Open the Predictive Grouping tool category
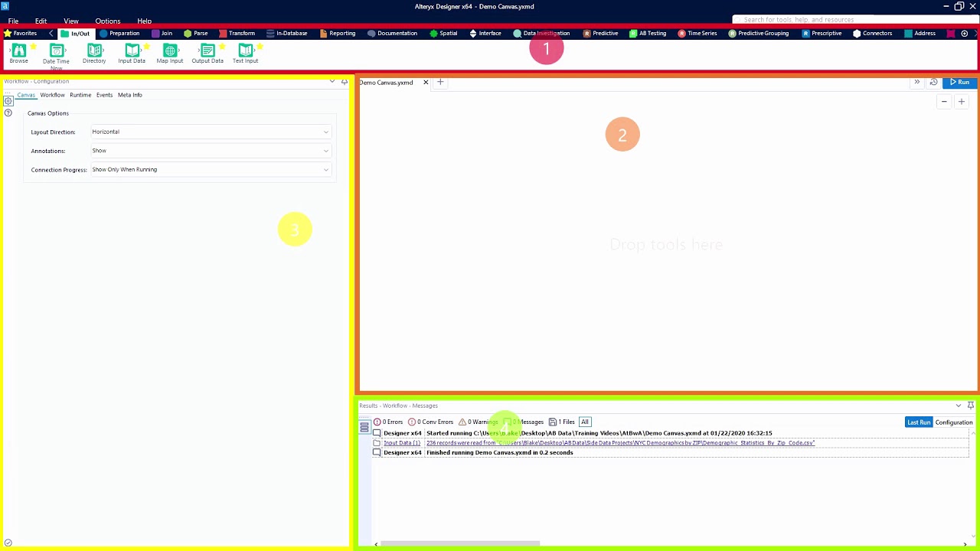The height and width of the screenshot is (551, 980). (x=759, y=33)
